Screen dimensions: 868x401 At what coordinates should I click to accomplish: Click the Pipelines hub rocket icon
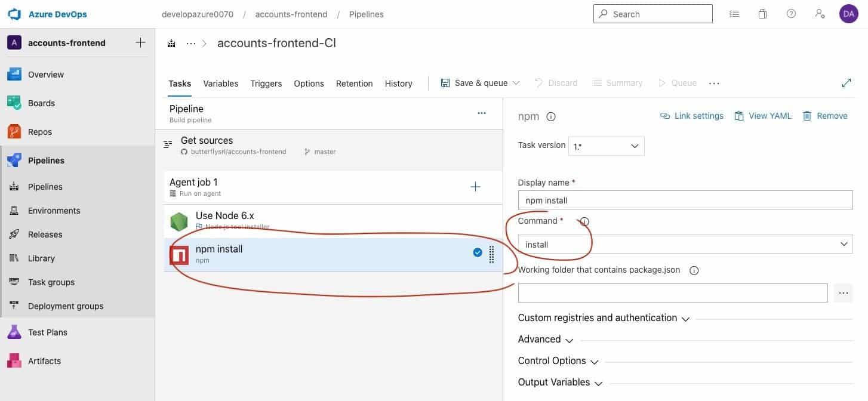coord(14,161)
